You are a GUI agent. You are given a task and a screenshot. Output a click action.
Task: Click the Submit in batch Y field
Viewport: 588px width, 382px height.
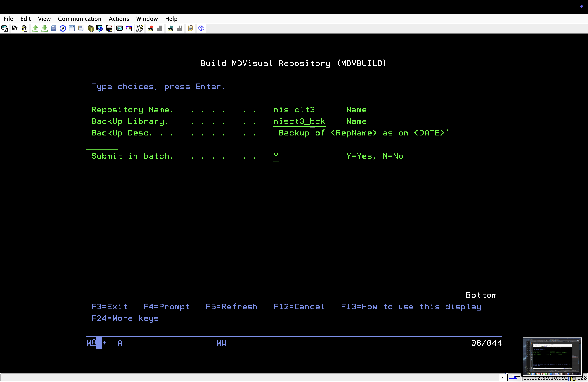click(276, 156)
